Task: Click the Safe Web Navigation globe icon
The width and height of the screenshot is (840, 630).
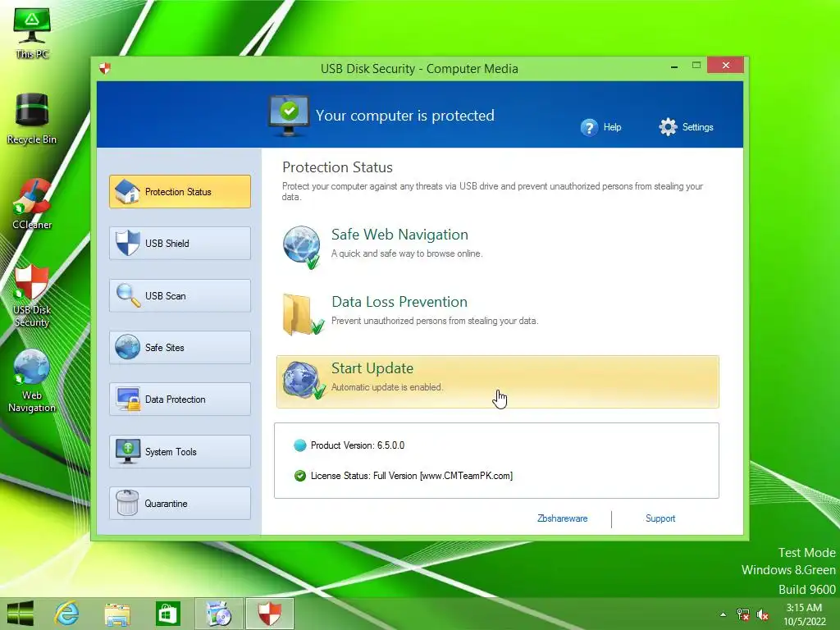Action: point(302,246)
